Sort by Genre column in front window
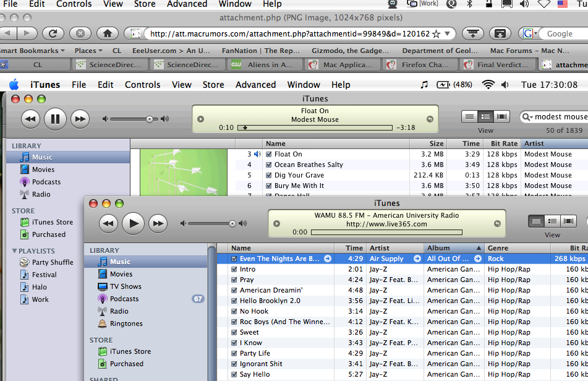Screen dimensions: 588x381 point(518,248)
